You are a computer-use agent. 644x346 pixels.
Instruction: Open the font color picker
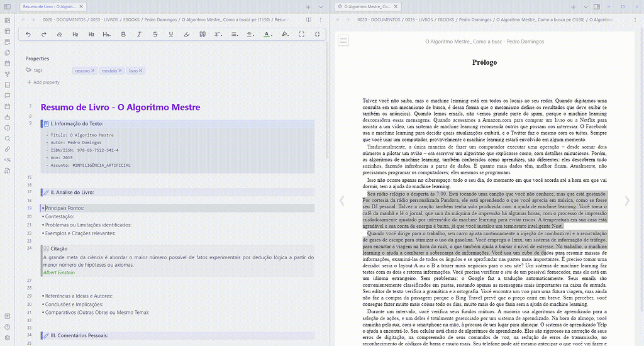pos(267,35)
